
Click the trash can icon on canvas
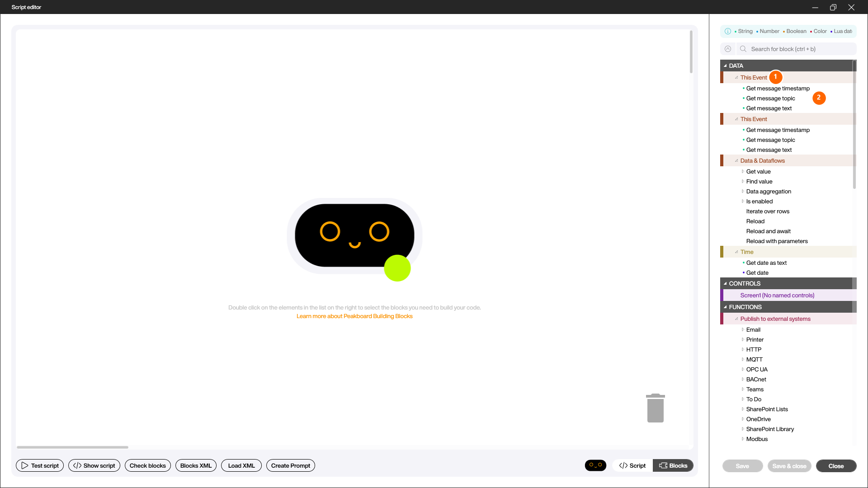(655, 408)
